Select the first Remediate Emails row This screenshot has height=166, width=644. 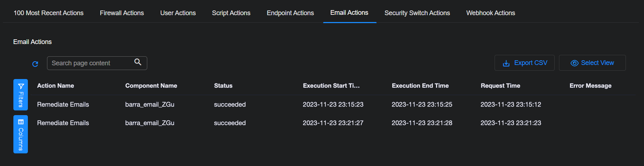63,104
